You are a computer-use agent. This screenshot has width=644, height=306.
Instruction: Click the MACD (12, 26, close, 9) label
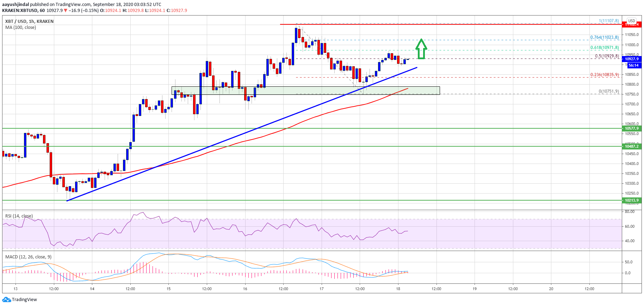click(x=28, y=257)
